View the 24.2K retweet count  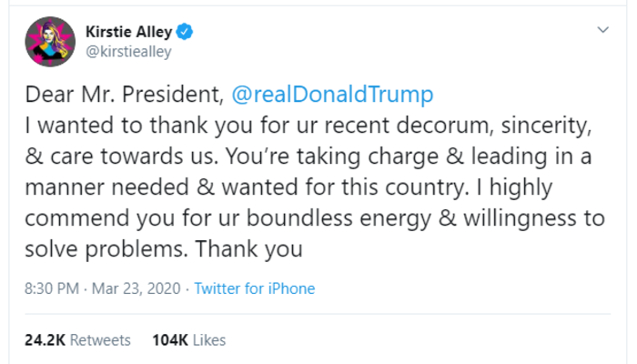pos(45,340)
